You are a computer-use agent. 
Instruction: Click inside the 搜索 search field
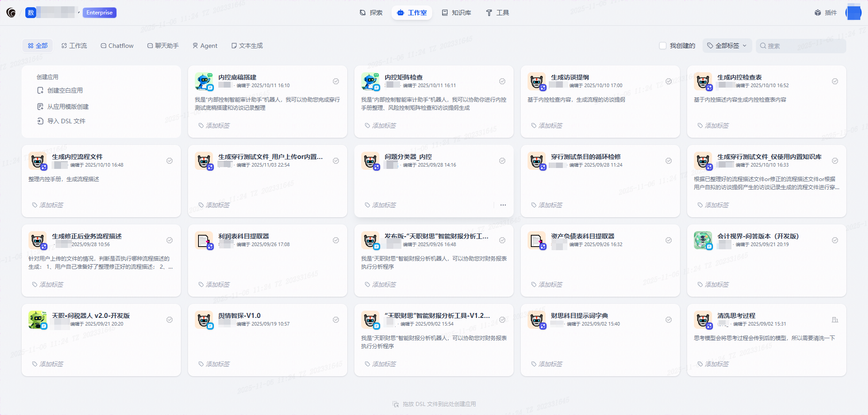pyautogui.click(x=800, y=46)
